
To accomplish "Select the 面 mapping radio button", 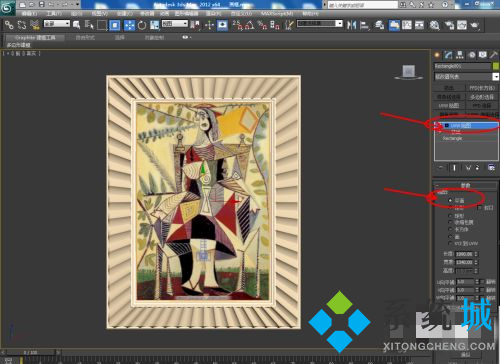I will [x=450, y=237].
